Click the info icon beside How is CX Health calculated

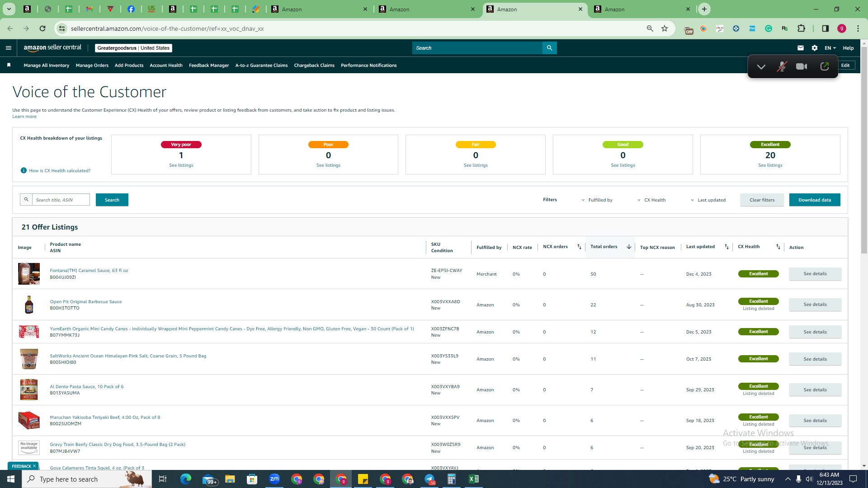pos(24,170)
